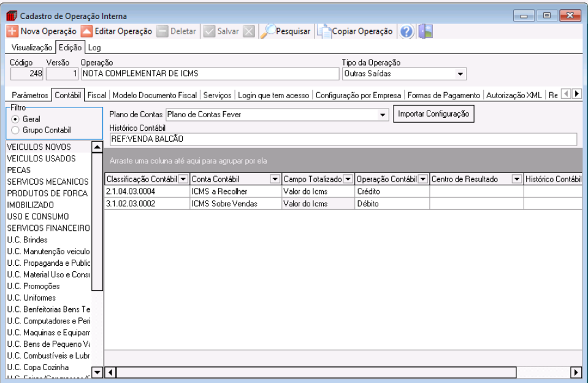Open the Tipo da Operação dropdown
The width and height of the screenshot is (588, 383).
click(x=460, y=74)
